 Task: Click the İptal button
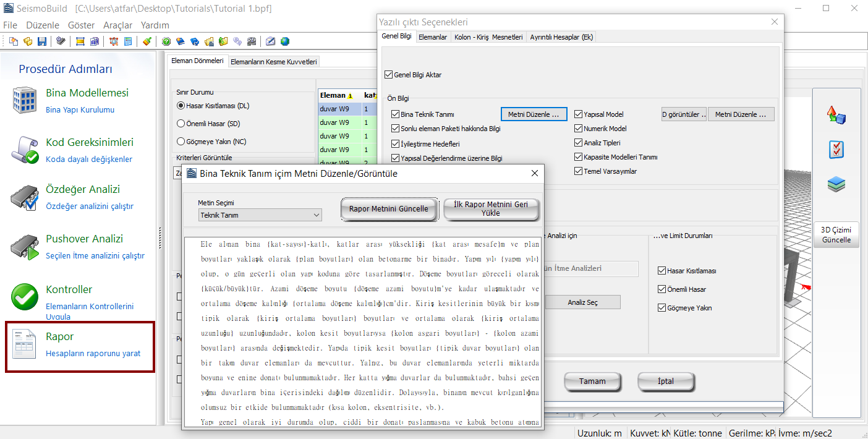click(666, 381)
